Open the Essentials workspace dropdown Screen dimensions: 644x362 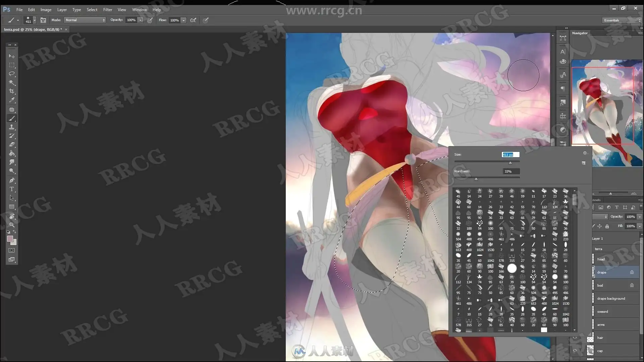point(622,20)
